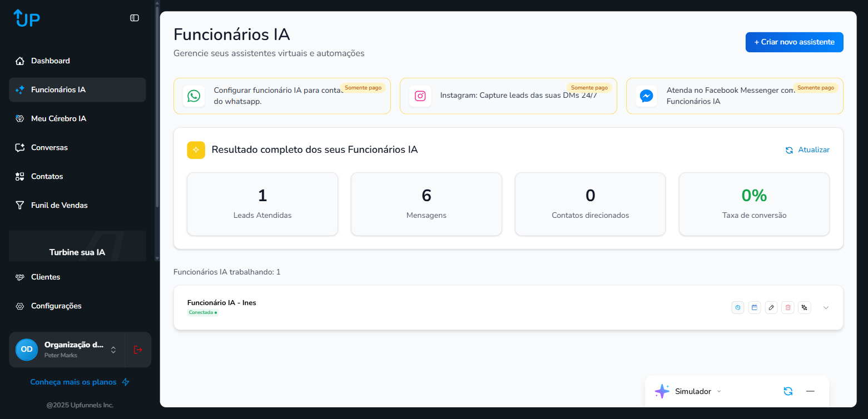Expand the Funcionário IA - Ines card chevron

pyautogui.click(x=826, y=307)
